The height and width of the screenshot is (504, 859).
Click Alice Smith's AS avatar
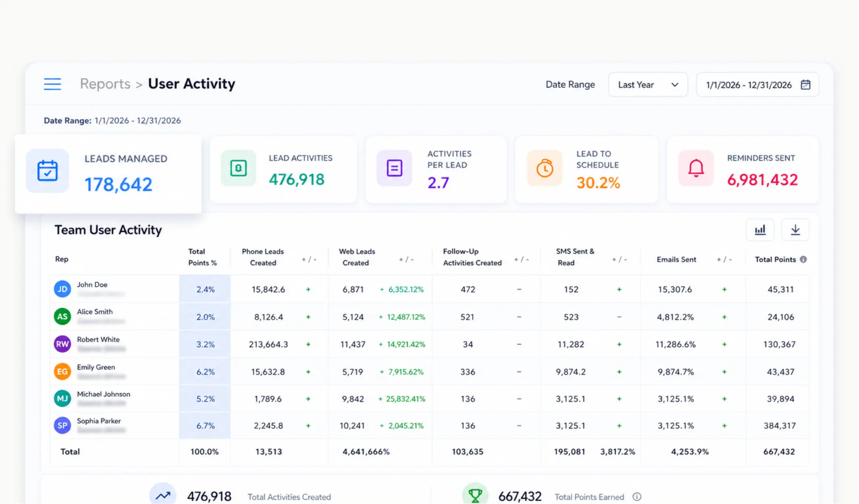pos(62,316)
